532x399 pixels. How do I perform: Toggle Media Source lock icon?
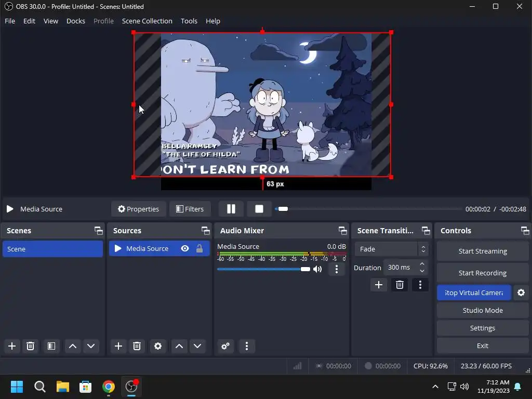click(199, 249)
